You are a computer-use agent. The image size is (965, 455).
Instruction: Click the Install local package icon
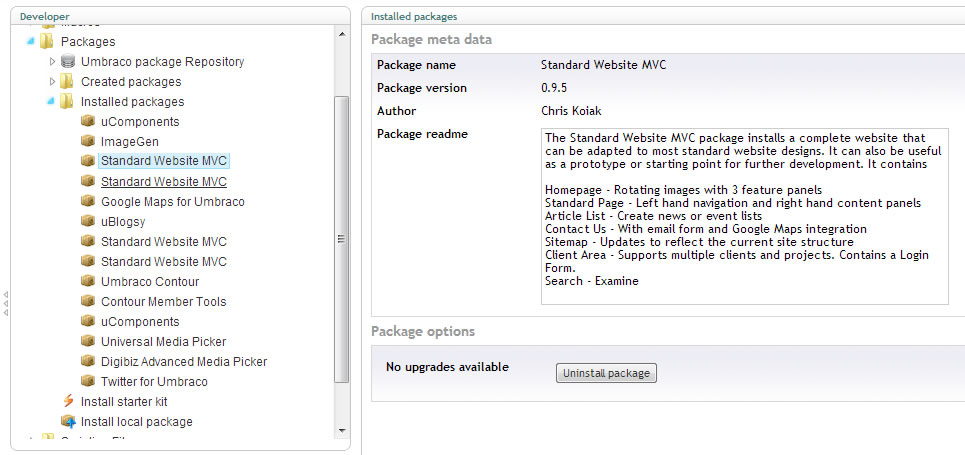[68, 422]
